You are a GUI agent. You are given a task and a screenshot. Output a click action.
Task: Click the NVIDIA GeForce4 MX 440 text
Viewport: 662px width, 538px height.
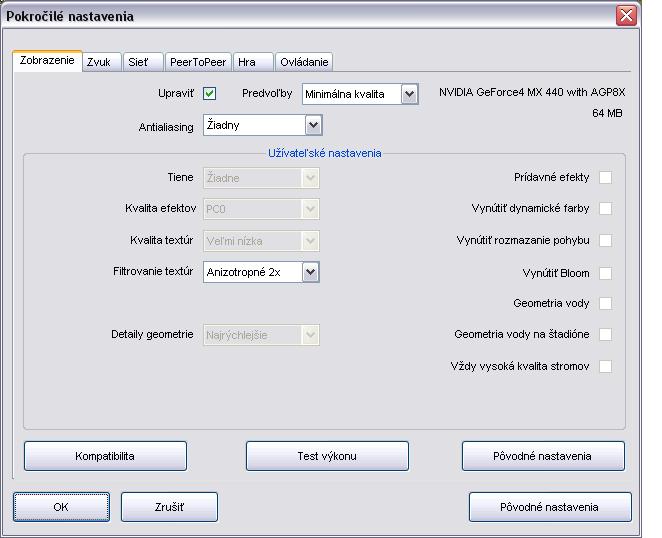pyautogui.click(x=532, y=92)
